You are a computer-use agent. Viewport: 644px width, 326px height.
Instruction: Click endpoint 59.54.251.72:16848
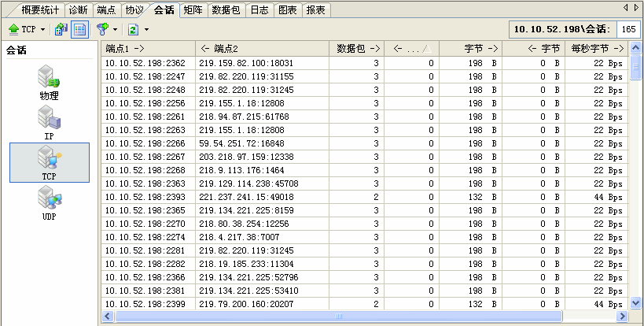[242, 143]
